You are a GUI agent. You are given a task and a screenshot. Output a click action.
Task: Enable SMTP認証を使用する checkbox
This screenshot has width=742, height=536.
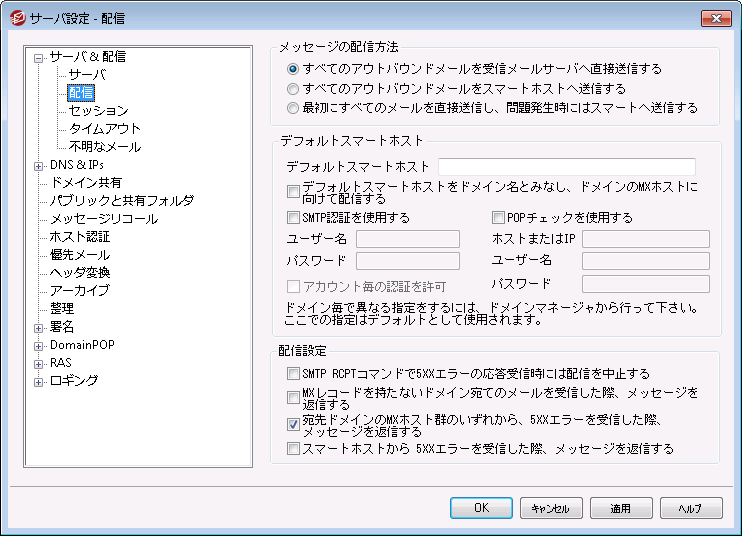(x=293, y=217)
